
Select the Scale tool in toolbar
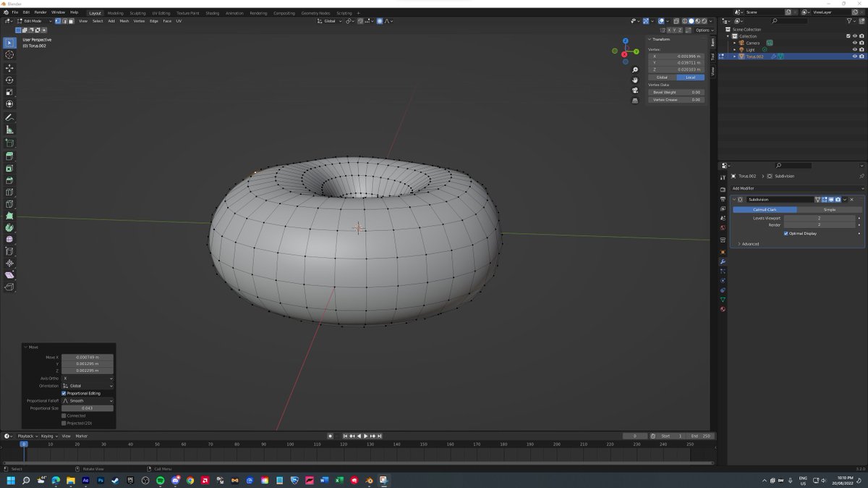pyautogui.click(x=9, y=92)
